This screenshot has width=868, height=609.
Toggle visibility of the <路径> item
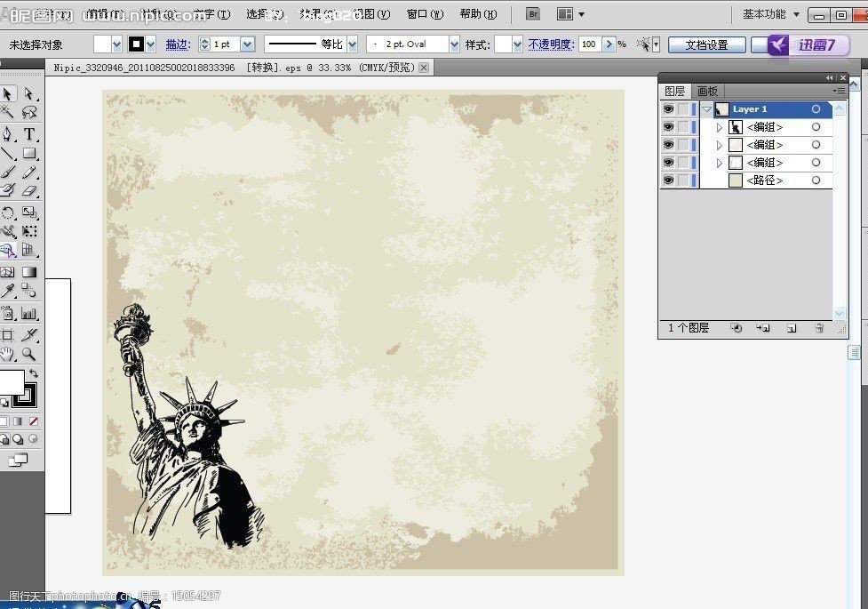click(668, 180)
